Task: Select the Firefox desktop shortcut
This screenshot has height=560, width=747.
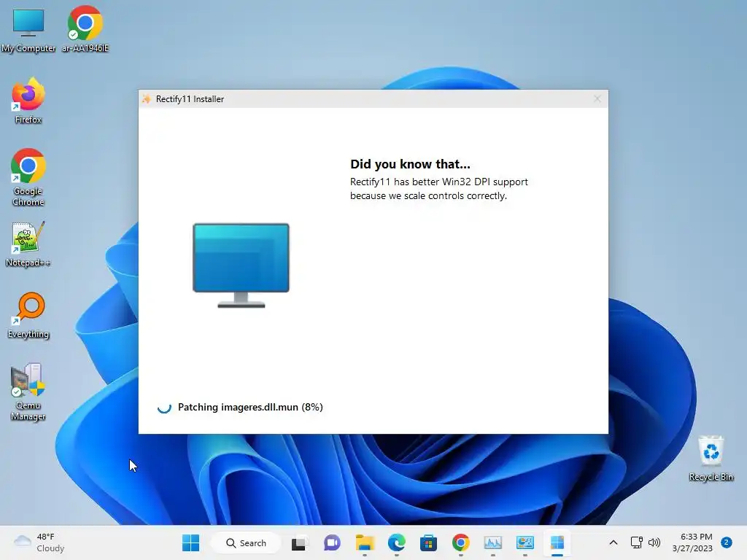Action: (x=28, y=101)
